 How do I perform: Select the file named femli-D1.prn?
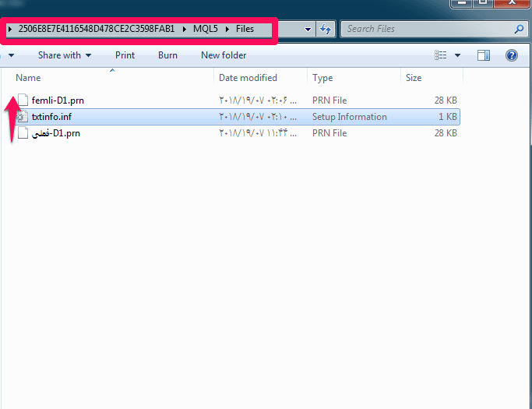(x=58, y=100)
